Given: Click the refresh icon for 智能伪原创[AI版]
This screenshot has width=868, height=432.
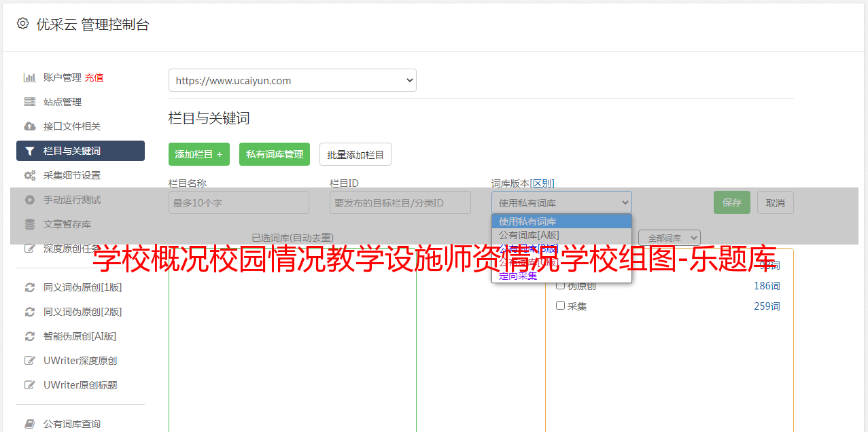Looking at the screenshot, I should pos(29,336).
